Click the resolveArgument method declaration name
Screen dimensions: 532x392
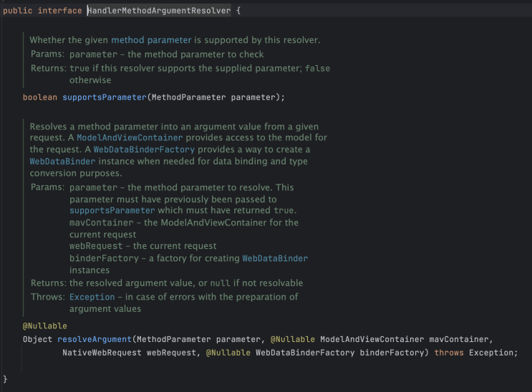pyautogui.click(x=95, y=340)
